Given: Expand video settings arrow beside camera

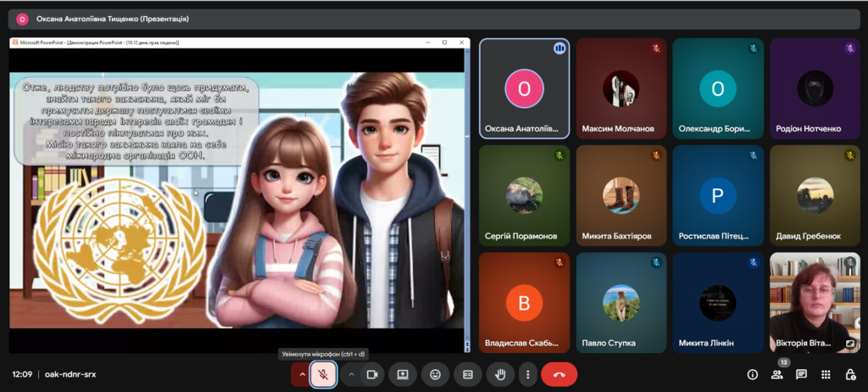Looking at the screenshot, I should click(351, 374).
